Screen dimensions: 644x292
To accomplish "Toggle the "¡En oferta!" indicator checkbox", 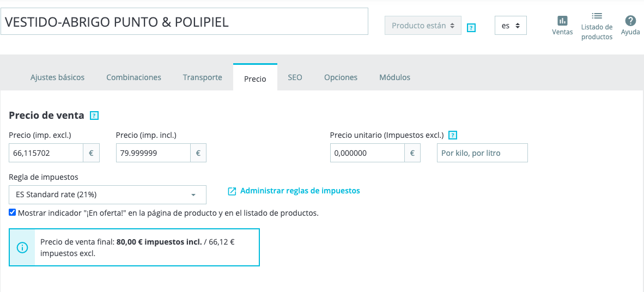I will [13, 212].
